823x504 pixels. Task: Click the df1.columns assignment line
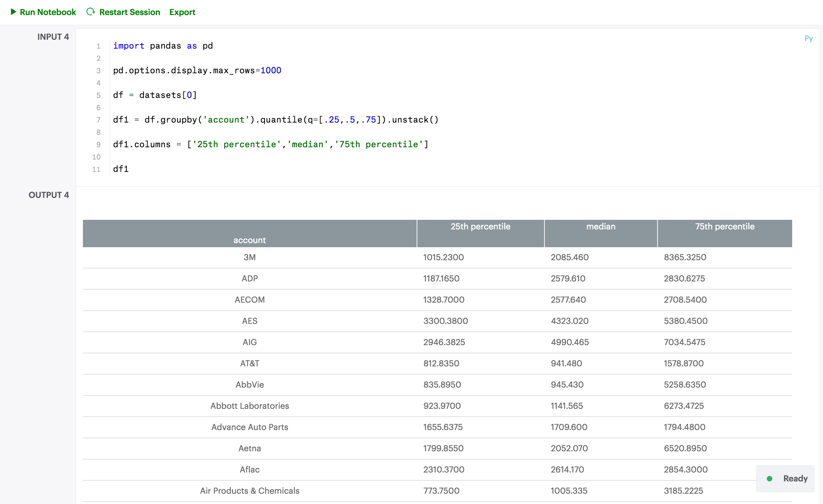click(x=271, y=144)
